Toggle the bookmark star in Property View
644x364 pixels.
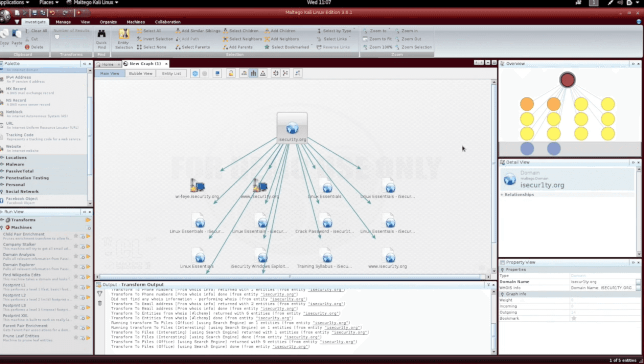(x=574, y=318)
